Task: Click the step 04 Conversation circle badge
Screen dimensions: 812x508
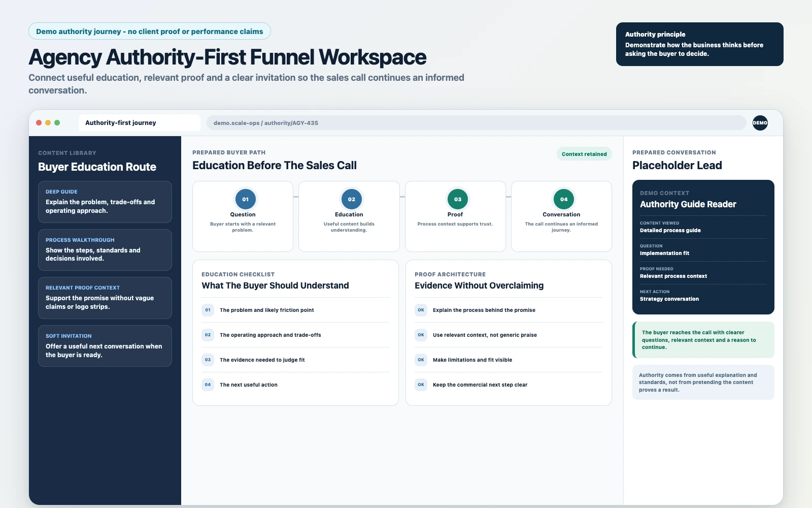Action: tap(563, 199)
